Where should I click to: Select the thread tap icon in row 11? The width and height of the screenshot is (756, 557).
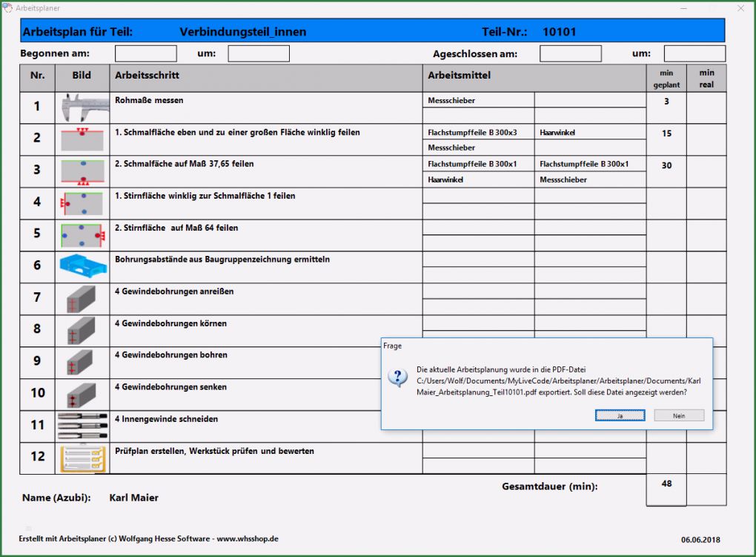82,425
